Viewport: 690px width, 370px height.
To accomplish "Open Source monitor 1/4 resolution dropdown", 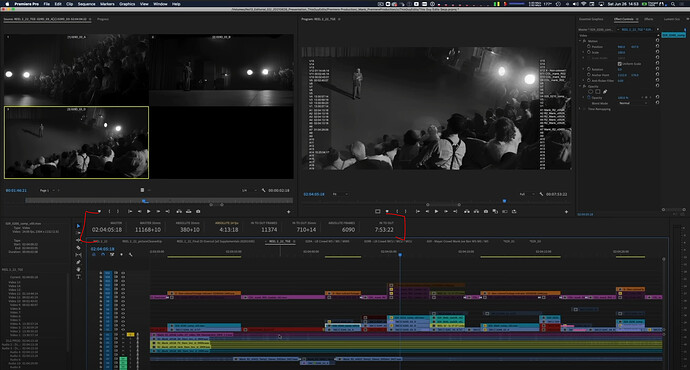I will pyautogui.click(x=249, y=190).
